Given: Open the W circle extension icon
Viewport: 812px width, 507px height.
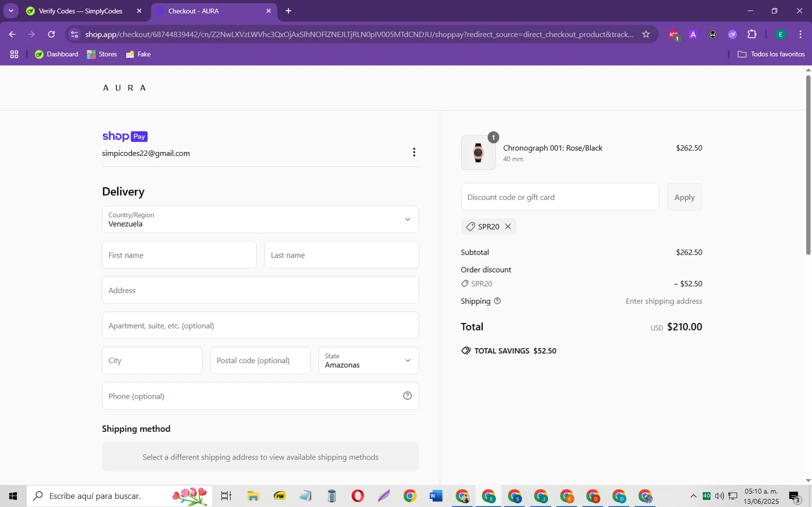Looking at the screenshot, I should (713, 35).
